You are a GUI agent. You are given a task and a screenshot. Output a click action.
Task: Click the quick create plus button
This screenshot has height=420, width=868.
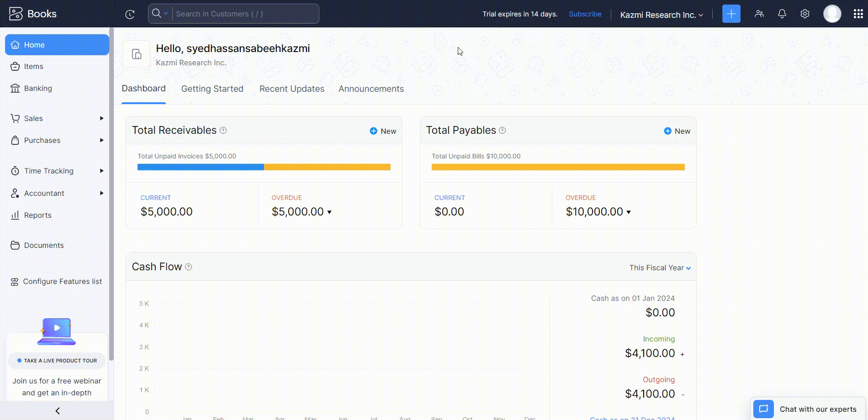pyautogui.click(x=731, y=14)
